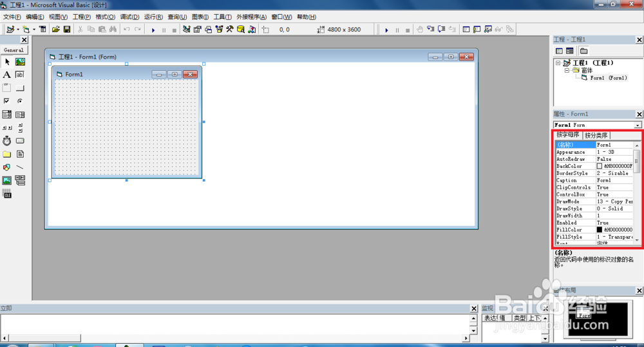Select the ListBox control tool
Viewport: 644px width, 347px height.
(x=20, y=115)
